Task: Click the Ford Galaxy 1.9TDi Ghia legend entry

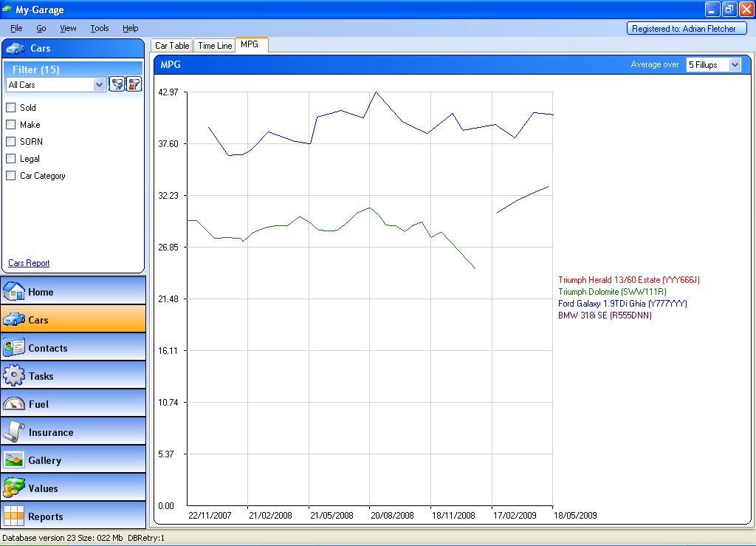Action: [x=622, y=304]
